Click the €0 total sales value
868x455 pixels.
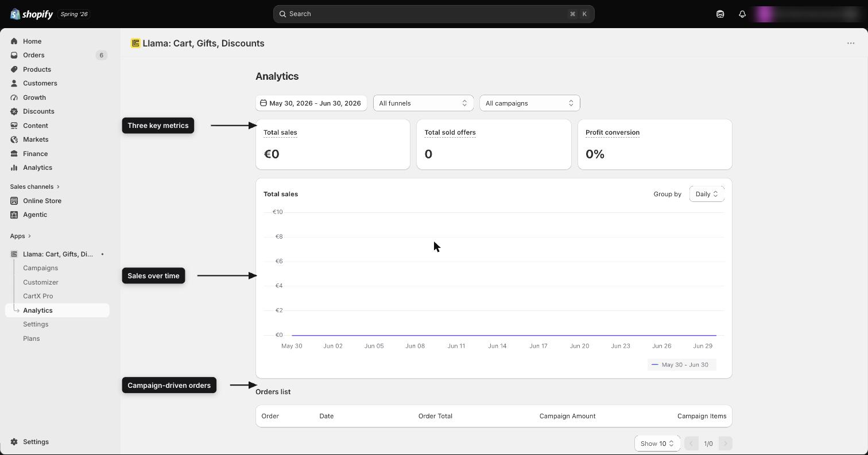click(272, 154)
